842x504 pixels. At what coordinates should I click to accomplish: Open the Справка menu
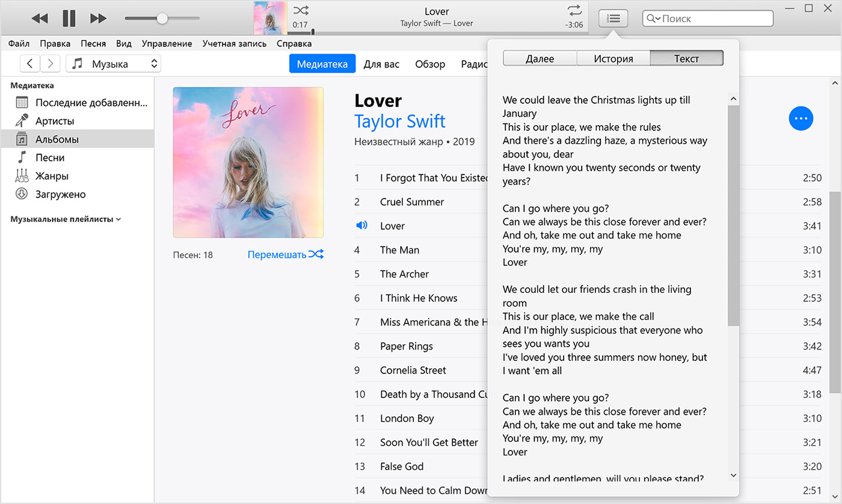click(x=294, y=44)
